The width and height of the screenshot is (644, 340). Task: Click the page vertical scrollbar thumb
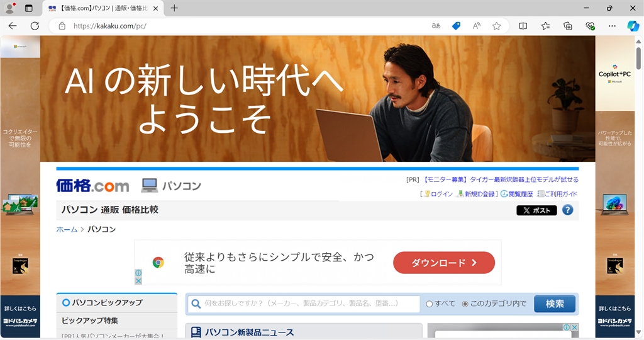click(639, 57)
